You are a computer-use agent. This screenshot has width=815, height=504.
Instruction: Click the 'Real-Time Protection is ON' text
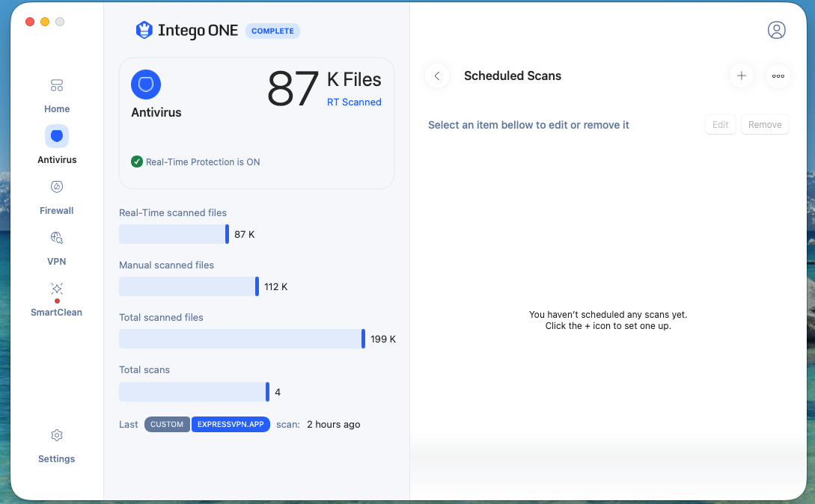point(203,162)
